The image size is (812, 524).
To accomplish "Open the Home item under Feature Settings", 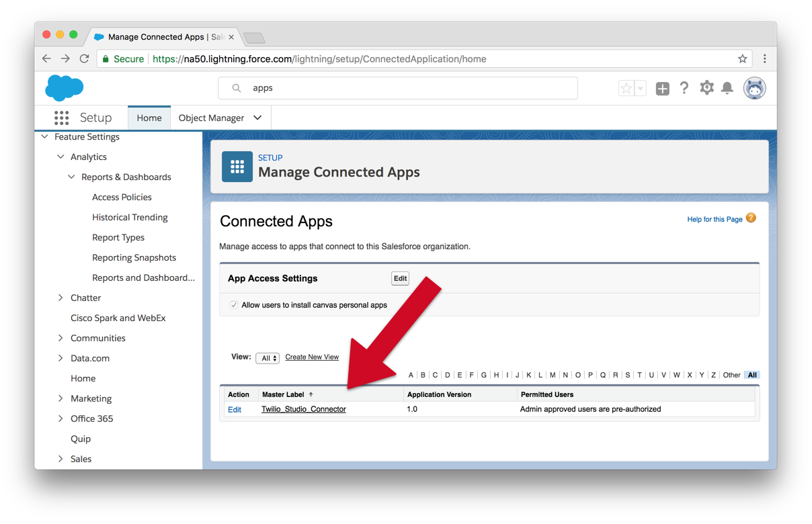I will [x=83, y=378].
